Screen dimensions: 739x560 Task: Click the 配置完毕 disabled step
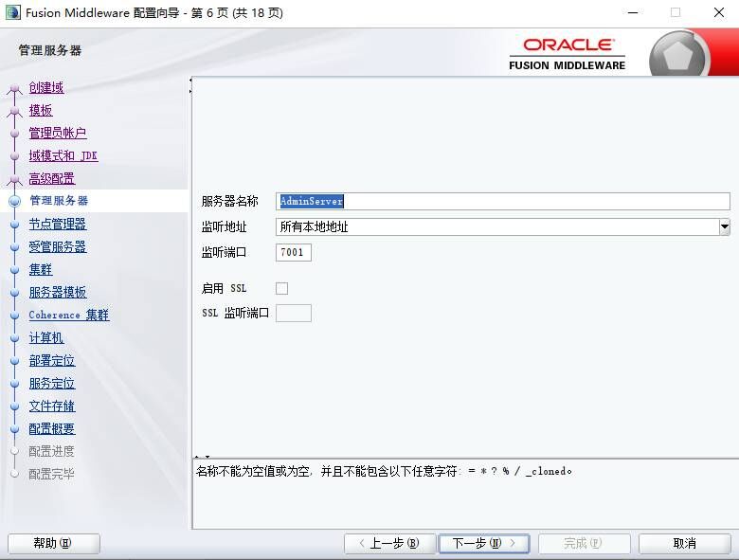(x=51, y=474)
